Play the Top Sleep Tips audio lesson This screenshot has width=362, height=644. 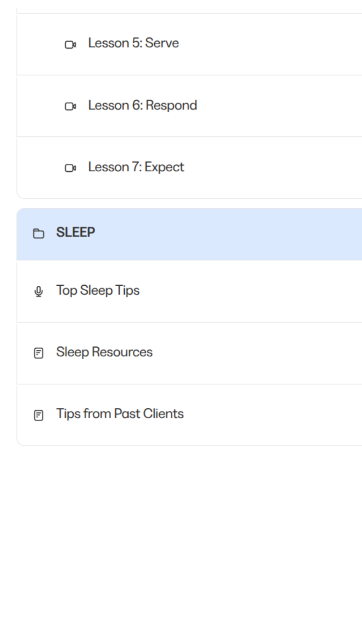97,291
